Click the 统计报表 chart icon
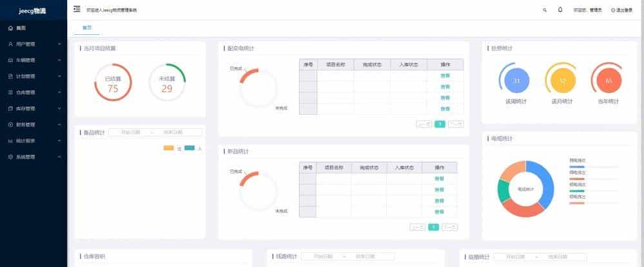The image size is (644, 267). [10, 141]
